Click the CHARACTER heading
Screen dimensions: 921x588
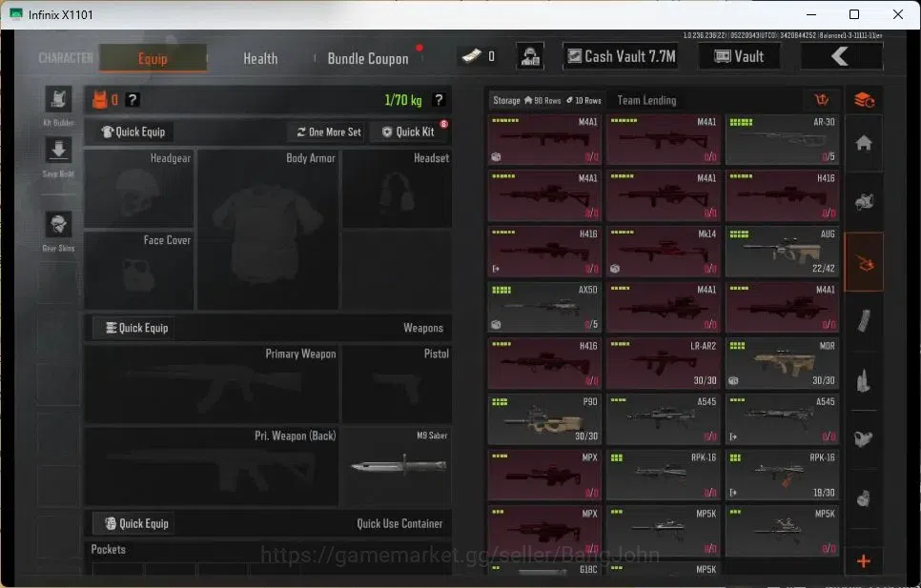coord(66,58)
